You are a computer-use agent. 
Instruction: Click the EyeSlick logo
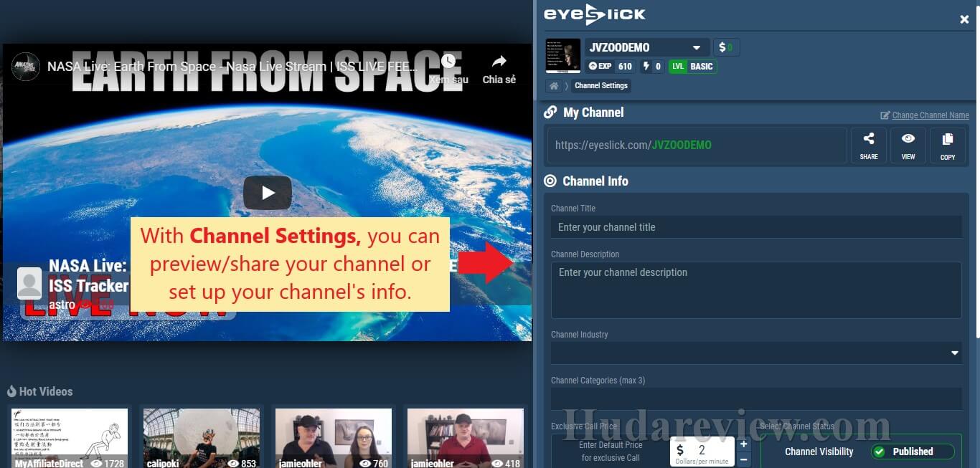[x=594, y=14]
